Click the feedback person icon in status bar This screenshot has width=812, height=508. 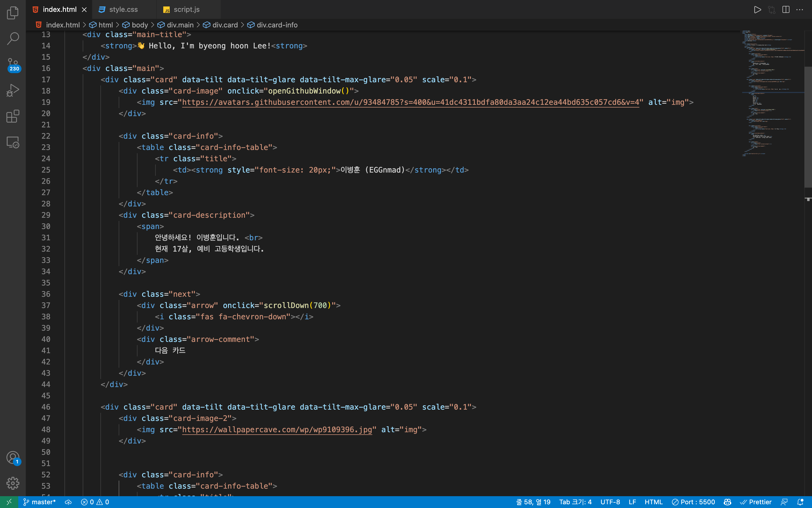784,502
